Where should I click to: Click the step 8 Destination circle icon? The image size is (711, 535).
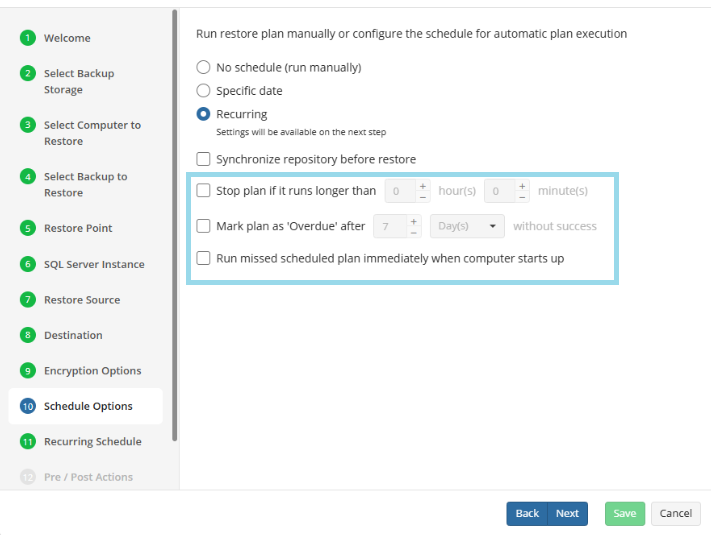[28, 335]
